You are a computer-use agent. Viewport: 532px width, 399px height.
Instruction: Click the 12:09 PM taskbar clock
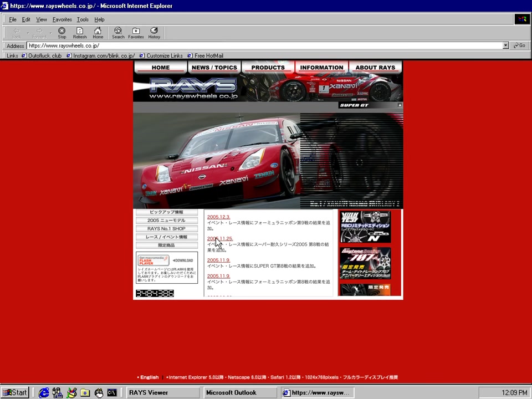click(x=514, y=392)
